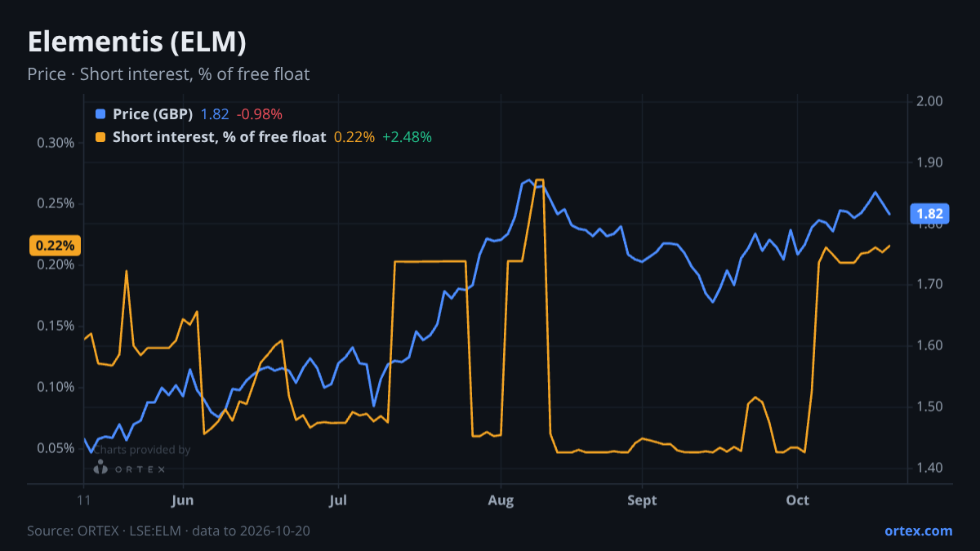Click the 2.00 right axis label
Screen dimensions: 980x551
929,101
